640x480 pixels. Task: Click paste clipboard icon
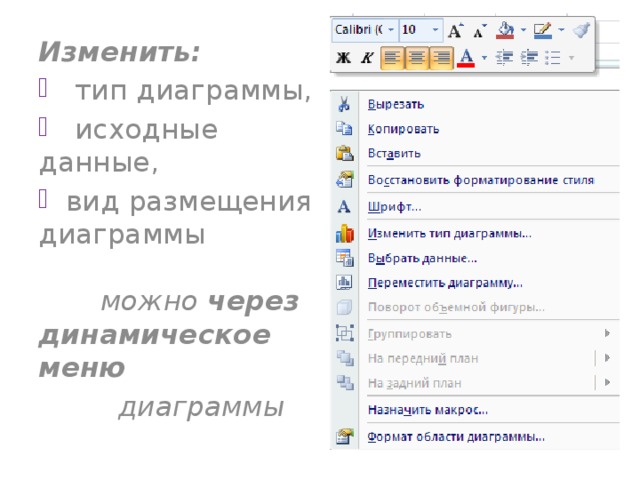pos(344,153)
